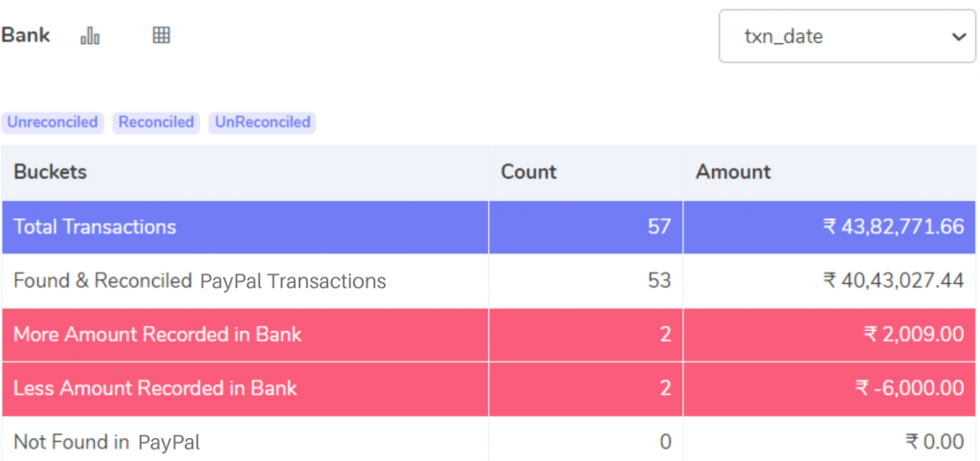The width and height of the screenshot is (980, 461).
Task: Switch to table grid view icon
Action: (x=161, y=35)
